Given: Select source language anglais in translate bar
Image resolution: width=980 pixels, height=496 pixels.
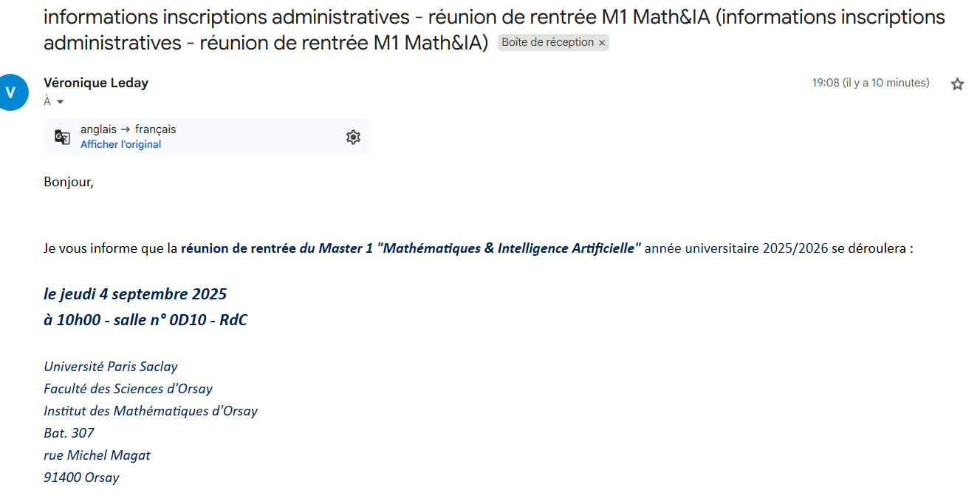Looking at the screenshot, I should tap(98, 129).
